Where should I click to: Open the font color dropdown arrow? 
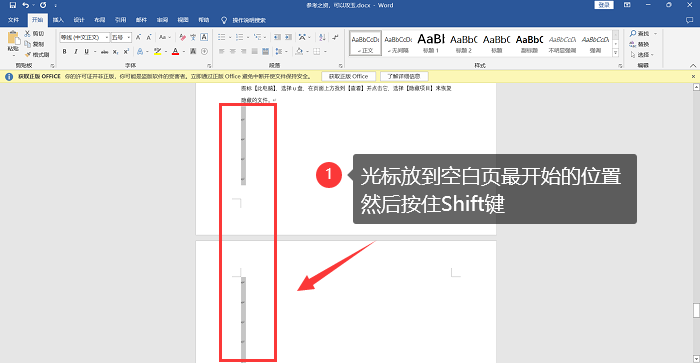point(183,52)
